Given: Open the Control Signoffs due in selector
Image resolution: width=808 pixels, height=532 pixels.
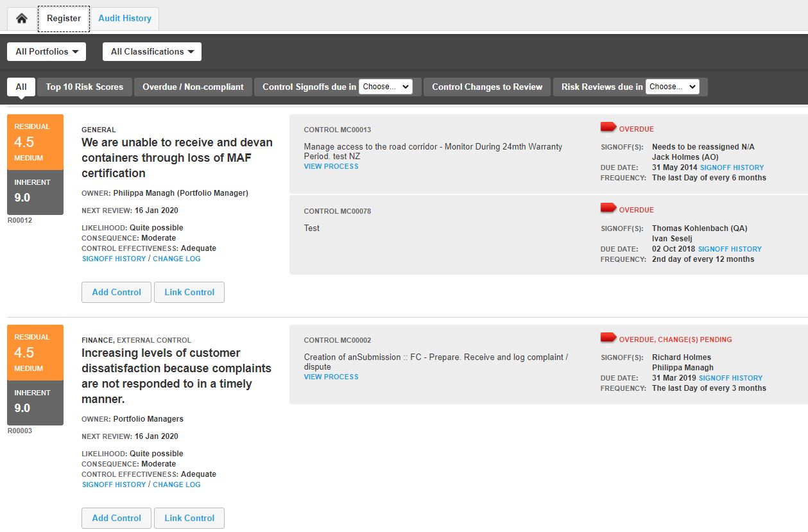Looking at the screenshot, I should pos(386,87).
